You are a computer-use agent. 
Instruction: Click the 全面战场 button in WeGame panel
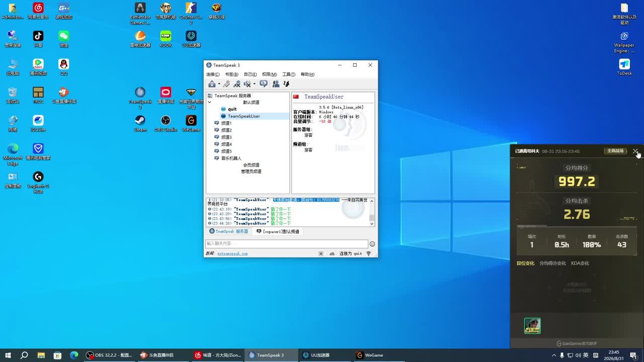pyautogui.click(x=615, y=151)
